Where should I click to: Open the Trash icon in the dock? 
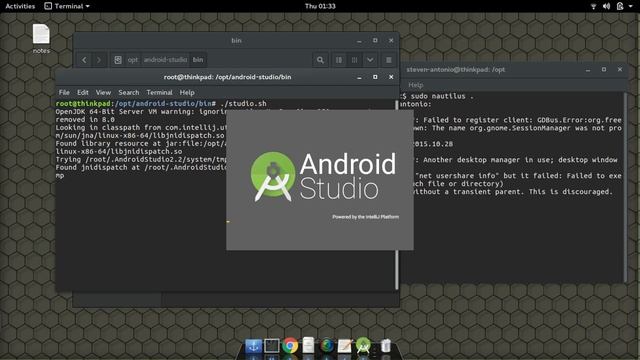385,346
